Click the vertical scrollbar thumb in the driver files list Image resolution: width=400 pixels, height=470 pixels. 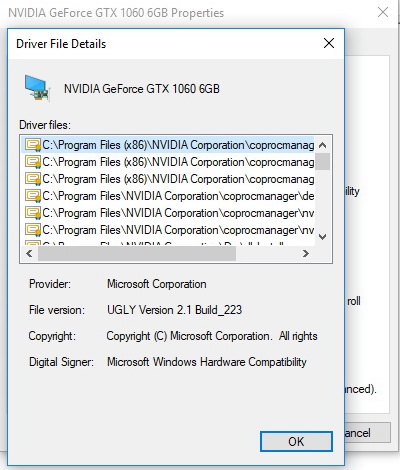[x=322, y=162]
